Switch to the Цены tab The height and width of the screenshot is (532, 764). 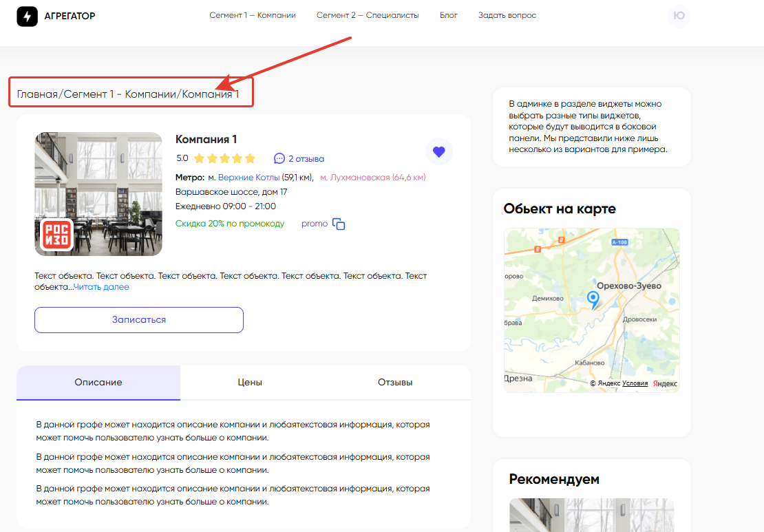pyautogui.click(x=250, y=383)
